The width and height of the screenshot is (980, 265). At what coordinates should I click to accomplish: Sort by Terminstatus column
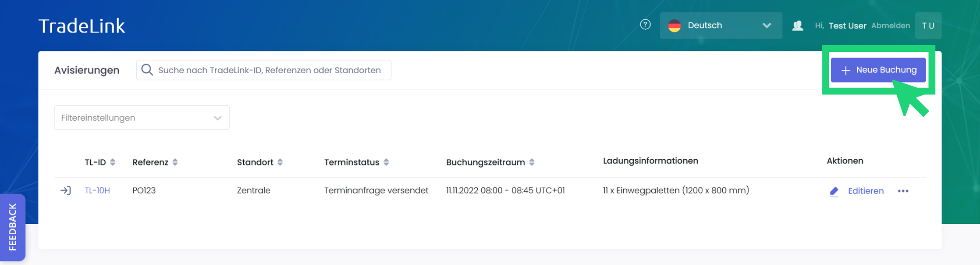(386, 162)
